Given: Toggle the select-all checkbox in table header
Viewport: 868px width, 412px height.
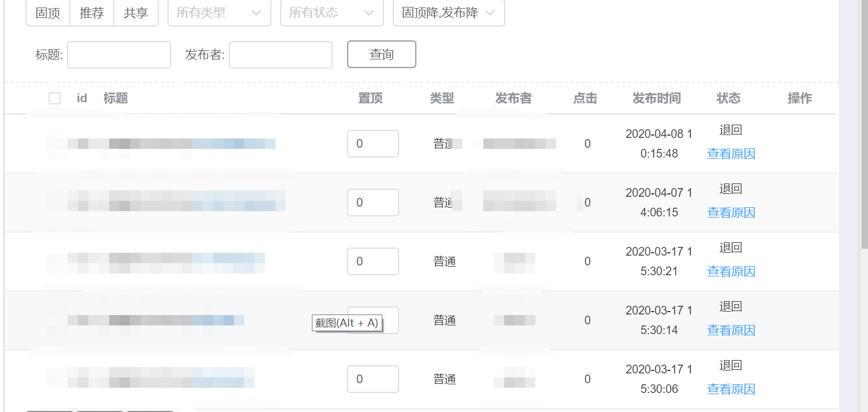Looking at the screenshot, I should [55, 99].
